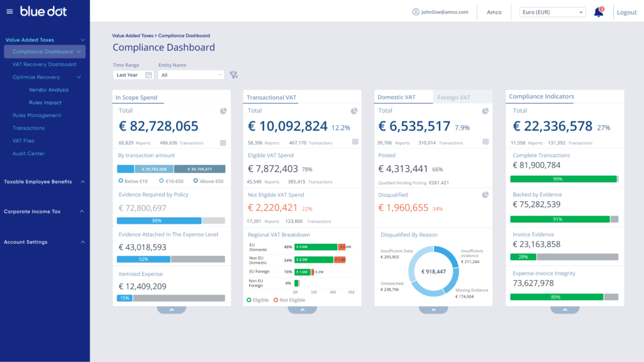644x362 pixels.
Task: Select the €10-€50 radio option
Action: click(162, 181)
